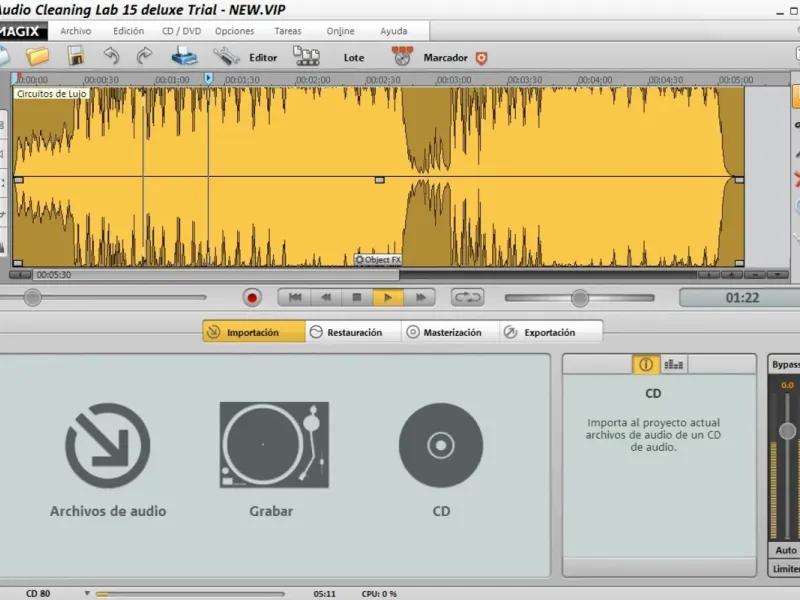This screenshot has height=600, width=800.
Task: Click the red start marker at 00:00:00
Action: coord(18,77)
